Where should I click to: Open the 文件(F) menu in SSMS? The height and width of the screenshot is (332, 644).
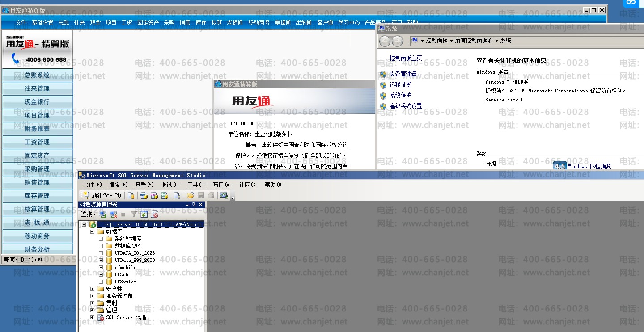click(x=93, y=185)
